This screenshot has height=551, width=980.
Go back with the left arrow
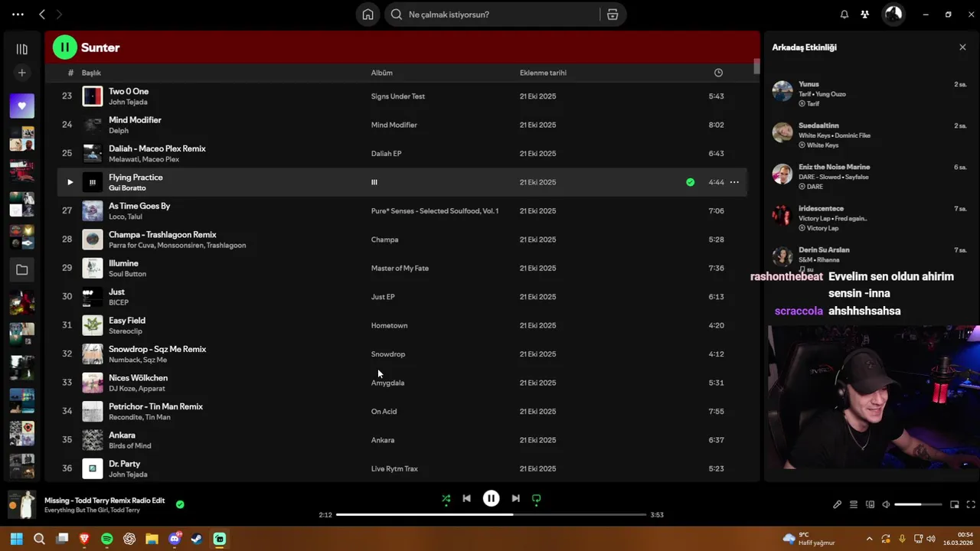click(x=42, y=15)
